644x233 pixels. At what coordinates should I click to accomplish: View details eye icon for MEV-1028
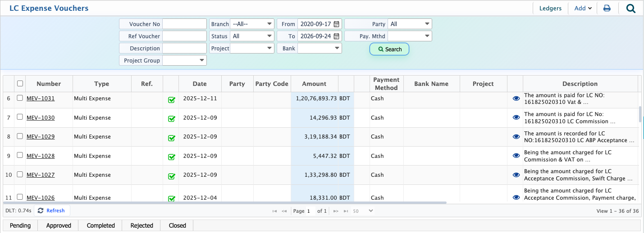[x=516, y=156]
